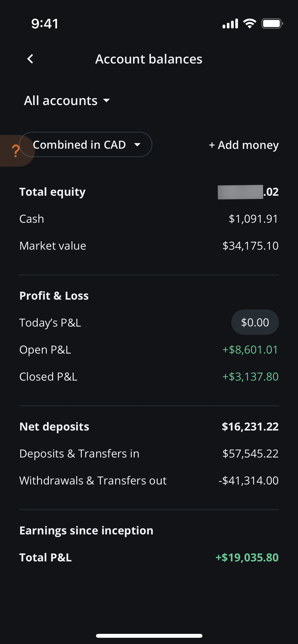Tap the arrow beside All accounts

coord(106,101)
